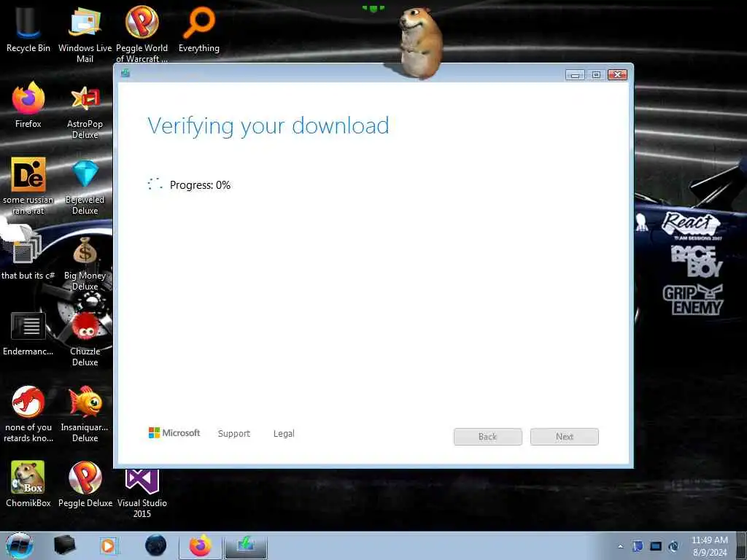This screenshot has height=560, width=747.
Task: Open the taskbar clock showing 11:49 AM
Action: (709, 546)
